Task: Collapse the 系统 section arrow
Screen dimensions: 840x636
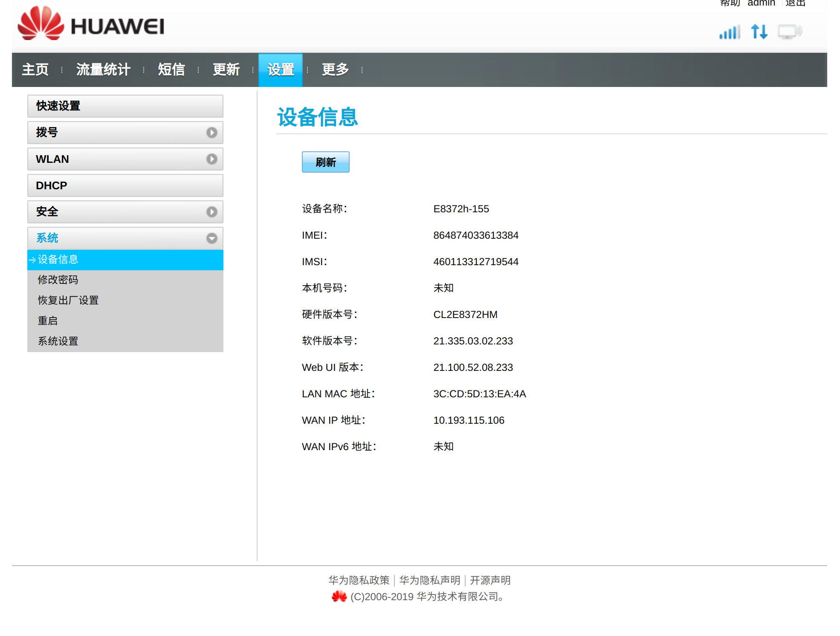Action: pos(211,238)
